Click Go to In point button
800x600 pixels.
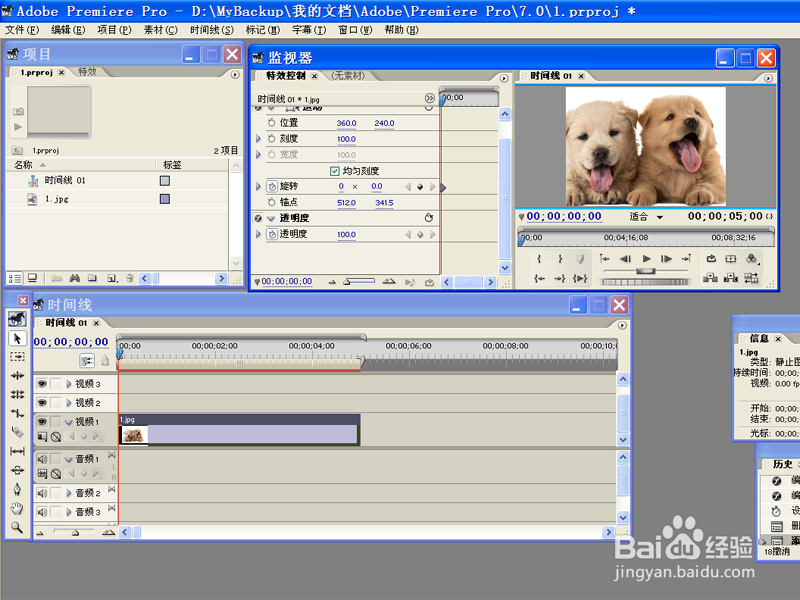539,278
